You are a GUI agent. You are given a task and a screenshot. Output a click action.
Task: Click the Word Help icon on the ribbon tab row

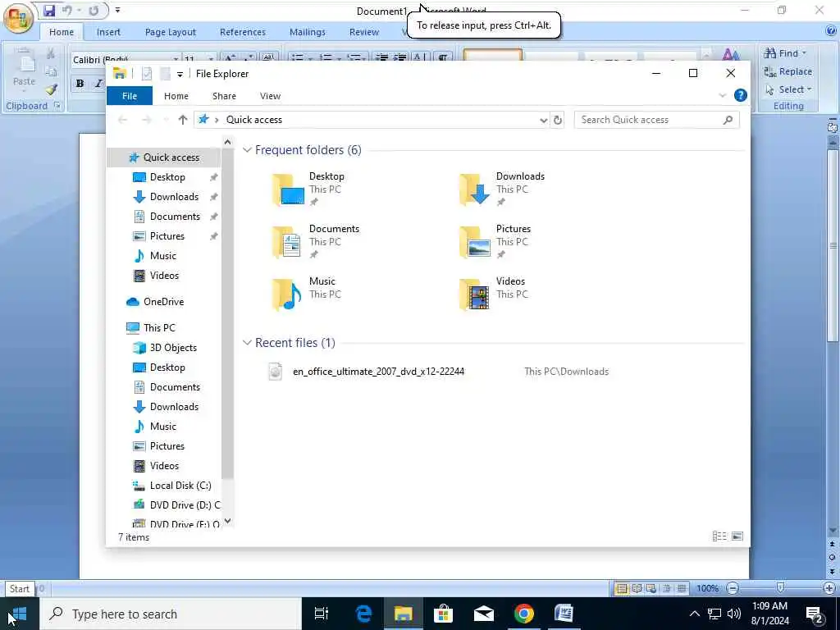tap(832, 31)
